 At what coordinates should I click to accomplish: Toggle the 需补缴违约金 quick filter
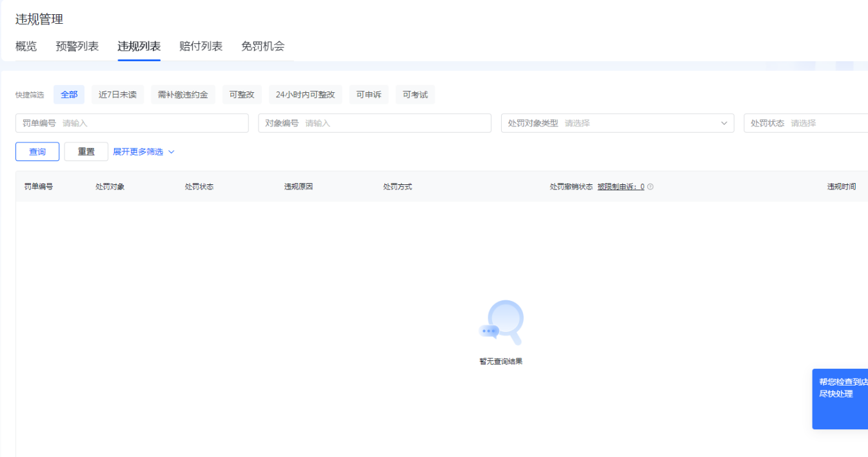[183, 95]
